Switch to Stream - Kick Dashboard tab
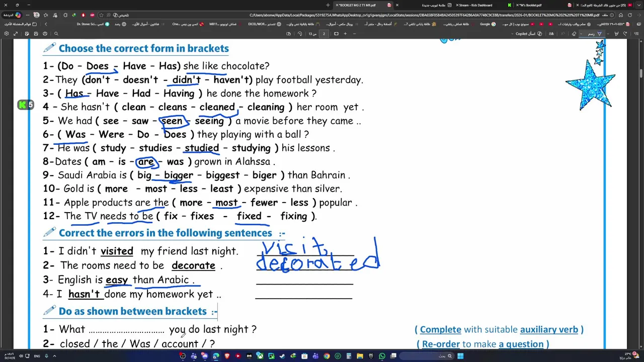This screenshot has width=644, height=362. click(483, 5)
